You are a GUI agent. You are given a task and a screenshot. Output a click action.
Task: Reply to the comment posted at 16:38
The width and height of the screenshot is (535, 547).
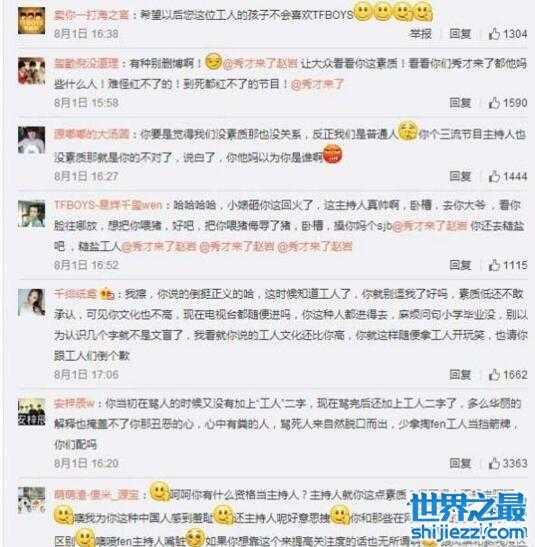(x=460, y=34)
